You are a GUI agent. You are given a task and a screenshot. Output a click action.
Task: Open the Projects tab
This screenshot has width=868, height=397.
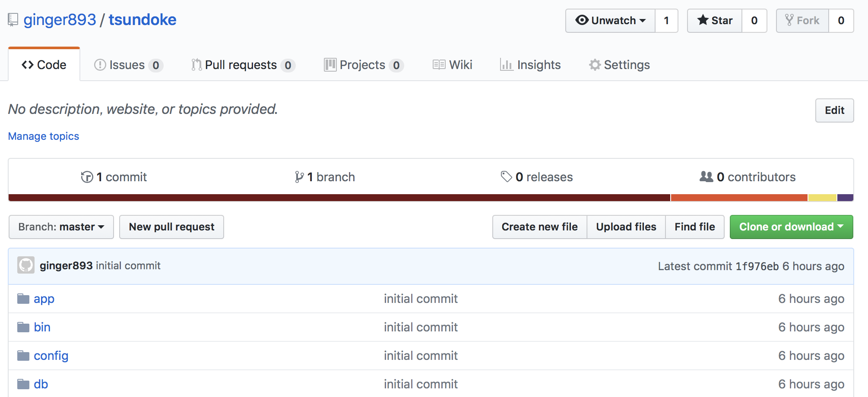364,65
